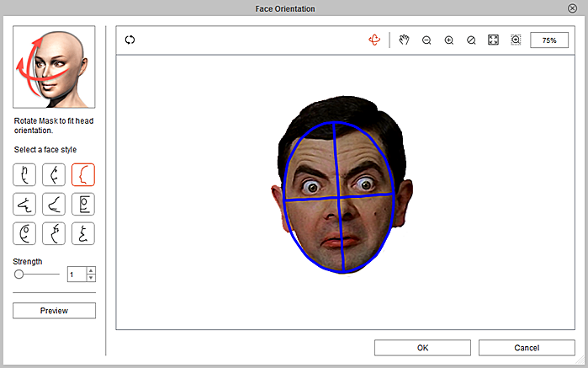Pick the boxed flat face style
The width and height of the screenshot is (588, 368).
83,205
